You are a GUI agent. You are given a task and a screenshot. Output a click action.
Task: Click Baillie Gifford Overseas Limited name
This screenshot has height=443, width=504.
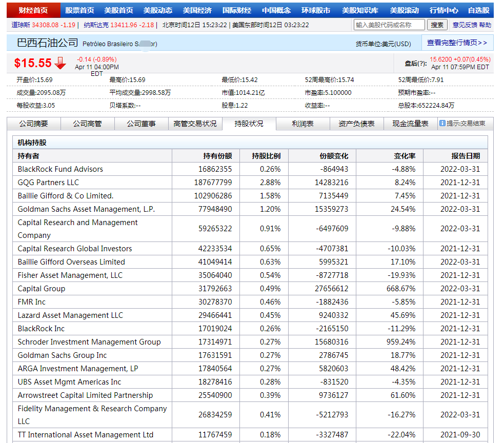71,262
